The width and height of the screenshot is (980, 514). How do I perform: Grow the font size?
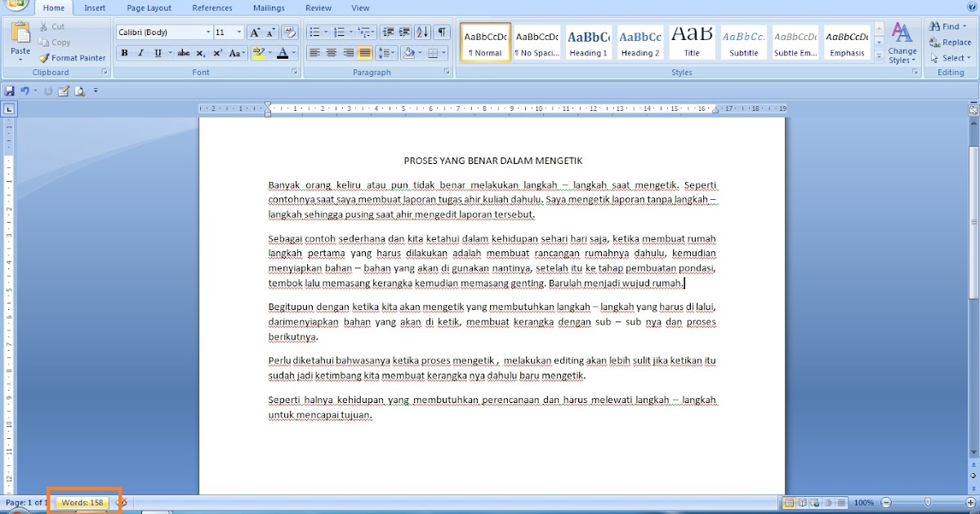pos(255,33)
